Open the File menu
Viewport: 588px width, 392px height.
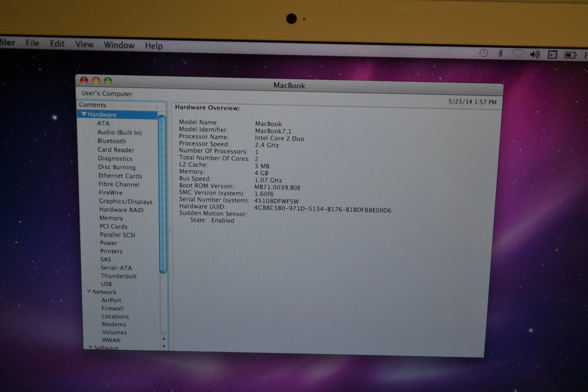click(32, 45)
